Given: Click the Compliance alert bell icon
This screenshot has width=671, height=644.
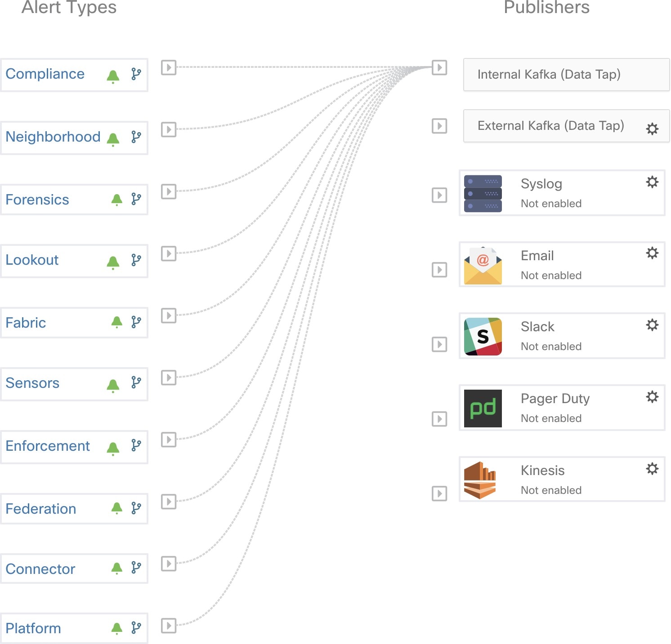Looking at the screenshot, I should tap(113, 76).
